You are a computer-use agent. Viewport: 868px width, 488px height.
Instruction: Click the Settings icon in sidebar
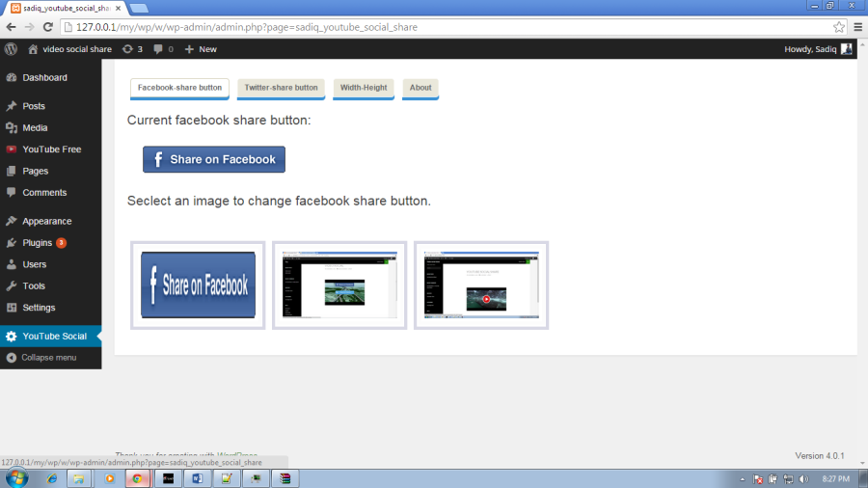11,308
